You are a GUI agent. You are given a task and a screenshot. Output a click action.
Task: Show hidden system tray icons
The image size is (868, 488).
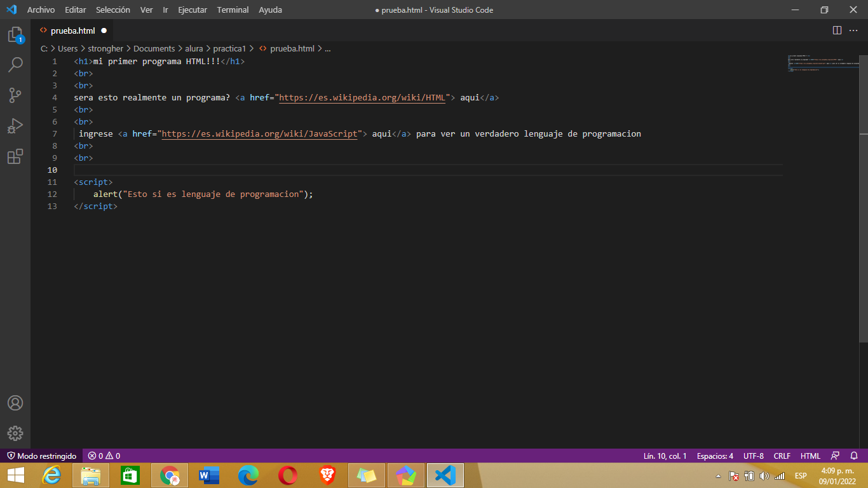pyautogui.click(x=719, y=476)
